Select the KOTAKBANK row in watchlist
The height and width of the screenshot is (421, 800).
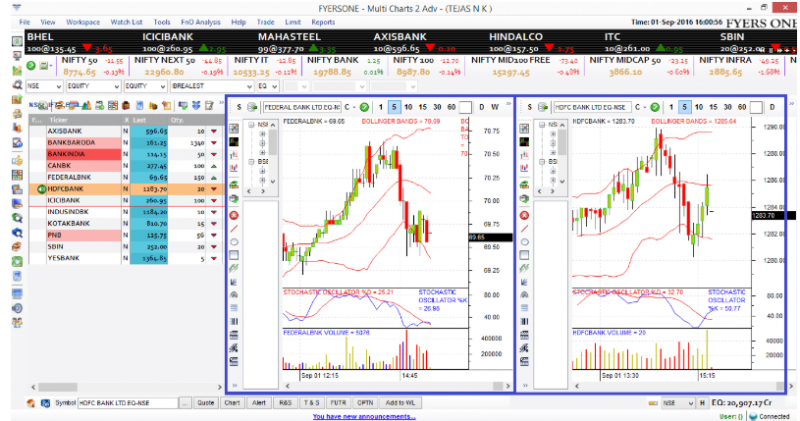point(127,224)
